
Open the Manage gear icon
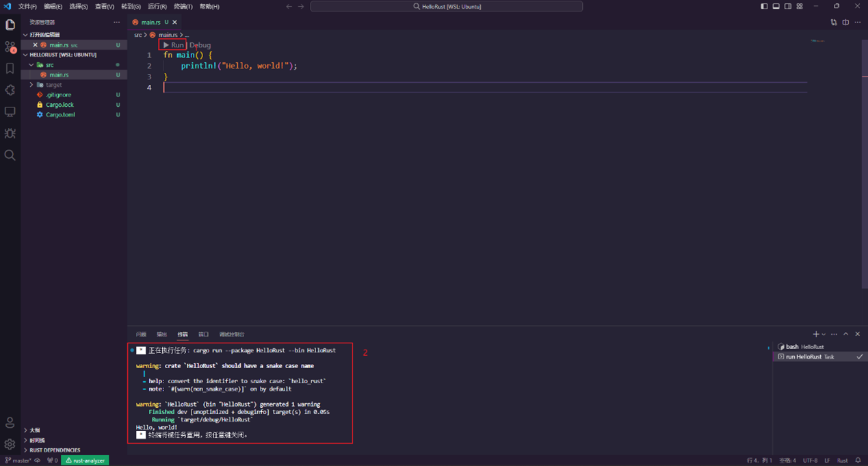tap(10, 444)
